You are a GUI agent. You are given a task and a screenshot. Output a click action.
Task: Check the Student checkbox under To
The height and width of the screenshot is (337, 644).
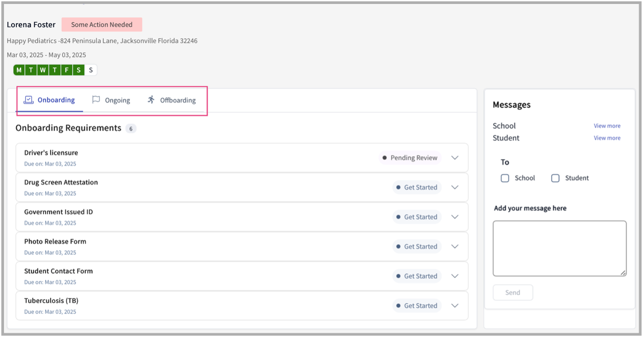pos(555,178)
